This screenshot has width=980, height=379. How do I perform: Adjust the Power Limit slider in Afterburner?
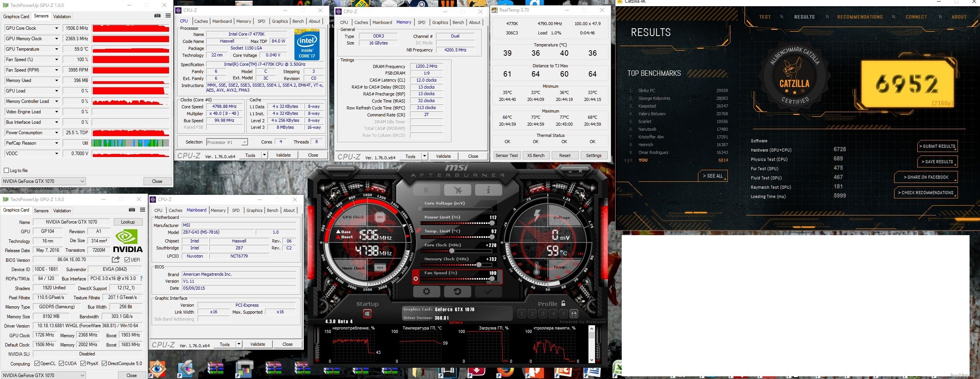[x=456, y=223]
